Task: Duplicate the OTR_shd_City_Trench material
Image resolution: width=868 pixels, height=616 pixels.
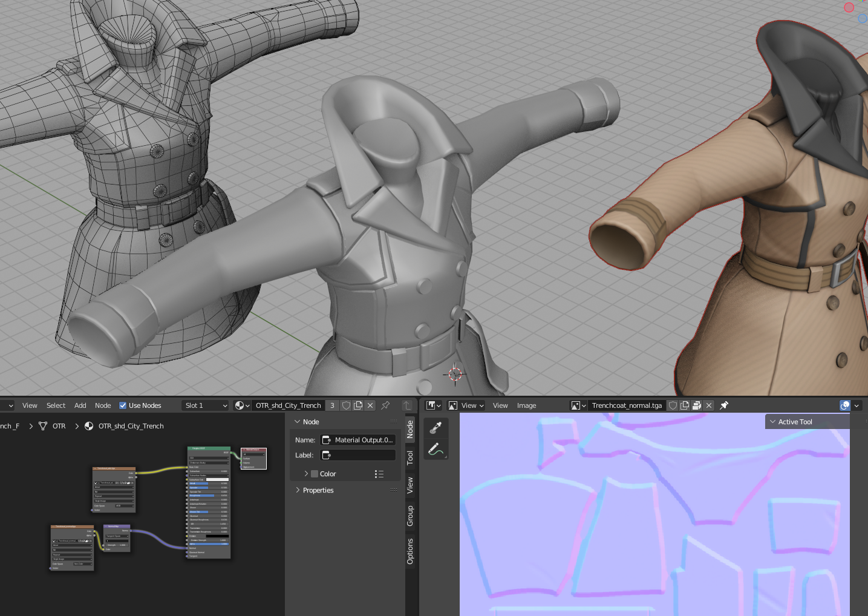Action: click(x=358, y=405)
